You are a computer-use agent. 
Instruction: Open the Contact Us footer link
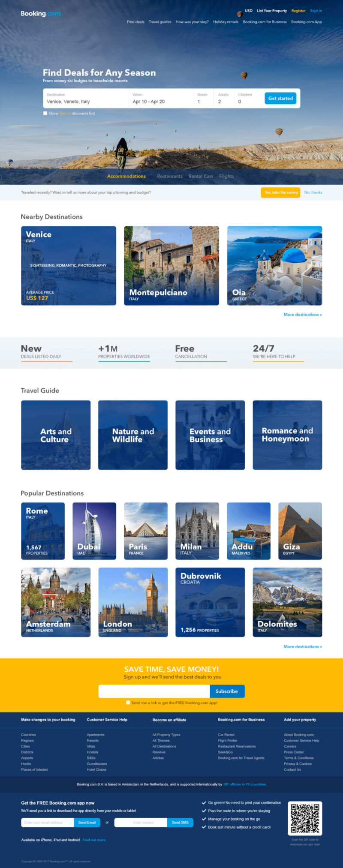pos(292,769)
